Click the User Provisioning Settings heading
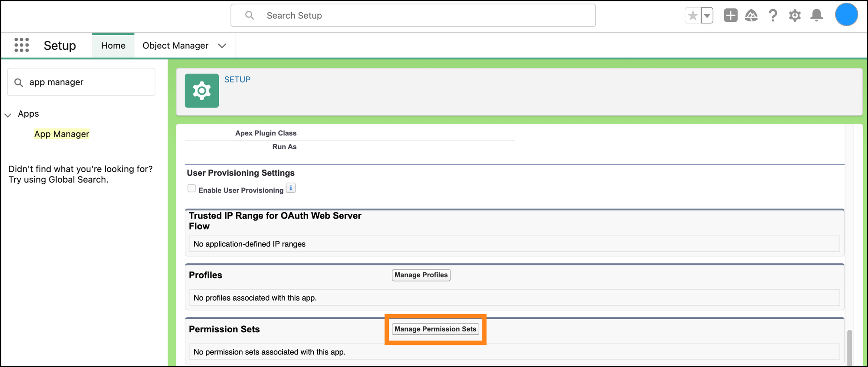This screenshot has height=367, width=868. pos(241,173)
